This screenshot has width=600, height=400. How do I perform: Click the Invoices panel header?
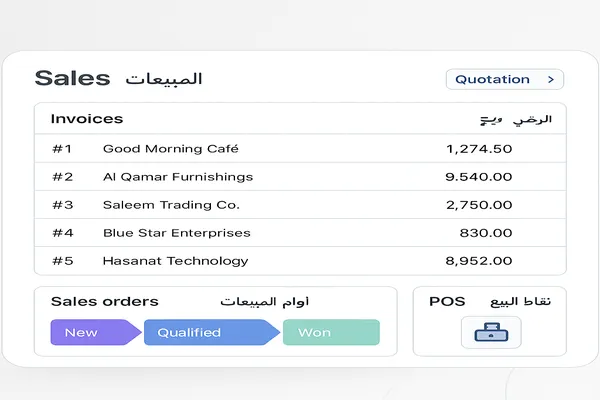87,119
